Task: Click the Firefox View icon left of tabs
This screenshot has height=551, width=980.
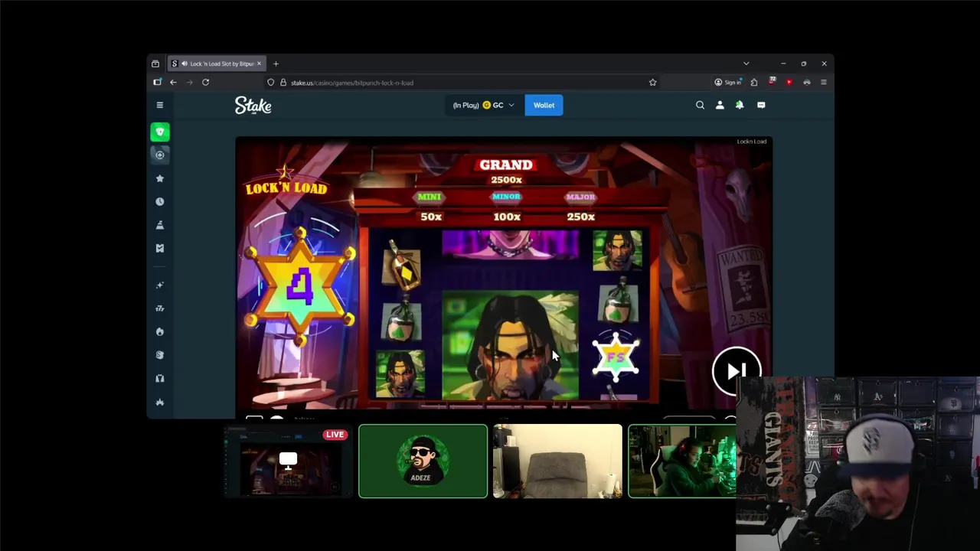Action: click(x=155, y=64)
